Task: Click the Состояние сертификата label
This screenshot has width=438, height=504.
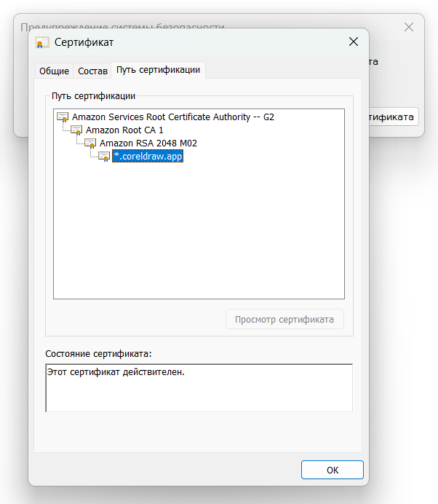Action: (98, 353)
